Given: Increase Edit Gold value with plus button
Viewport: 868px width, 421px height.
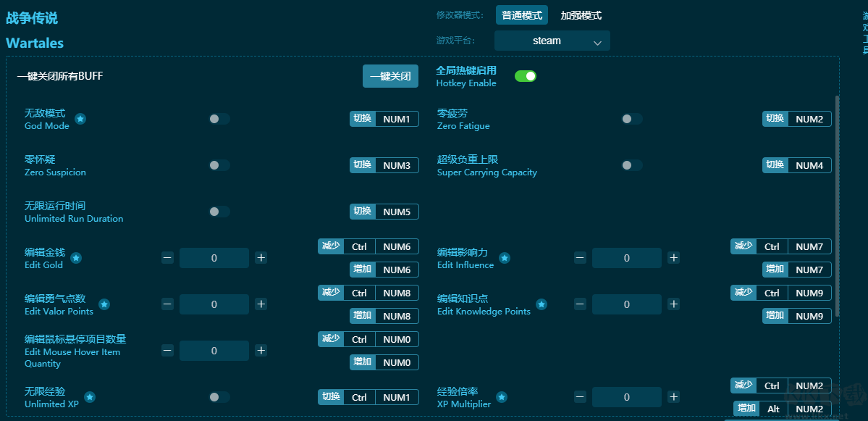Looking at the screenshot, I should pyautogui.click(x=261, y=257).
